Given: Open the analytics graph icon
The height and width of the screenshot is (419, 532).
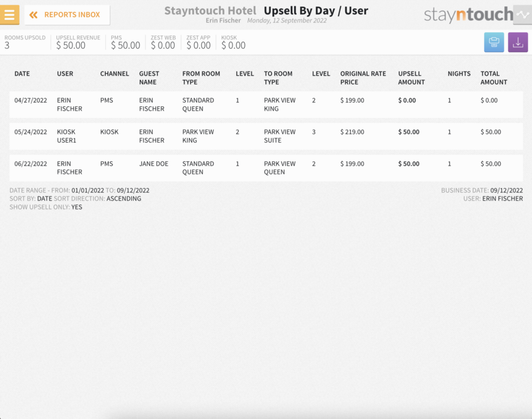Looking at the screenshot, I should [523, 15].
